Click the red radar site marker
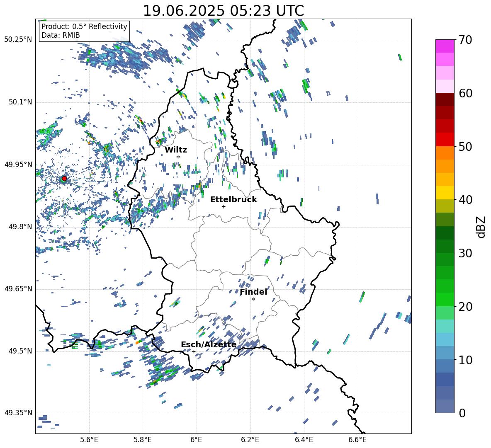The image size is (491, 448). (64, 178)
